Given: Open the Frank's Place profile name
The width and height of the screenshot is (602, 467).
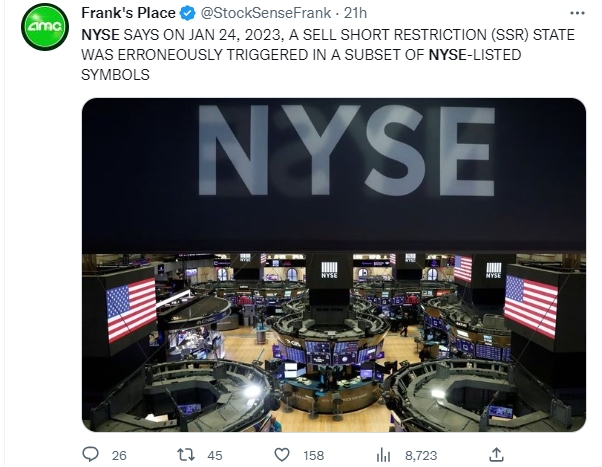Looking at the screenshot, I should 128,13.
